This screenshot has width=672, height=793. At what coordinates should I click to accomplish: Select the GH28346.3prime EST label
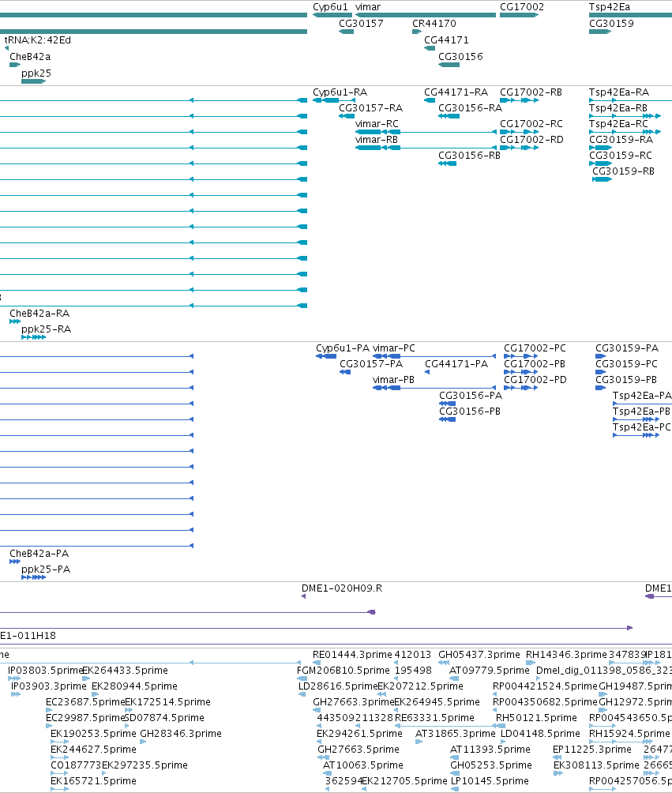click(181, 734)
